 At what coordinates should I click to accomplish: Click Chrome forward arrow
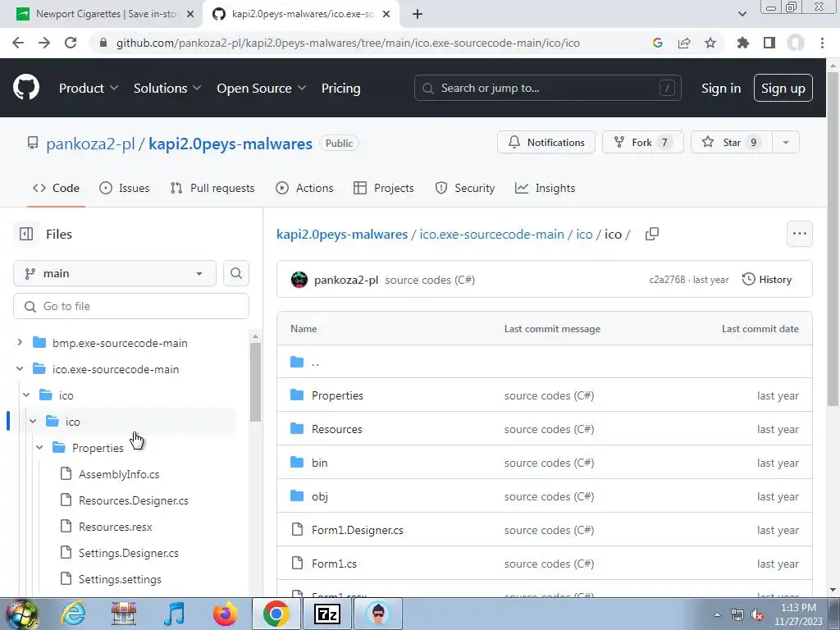click(x=44, y=43)
